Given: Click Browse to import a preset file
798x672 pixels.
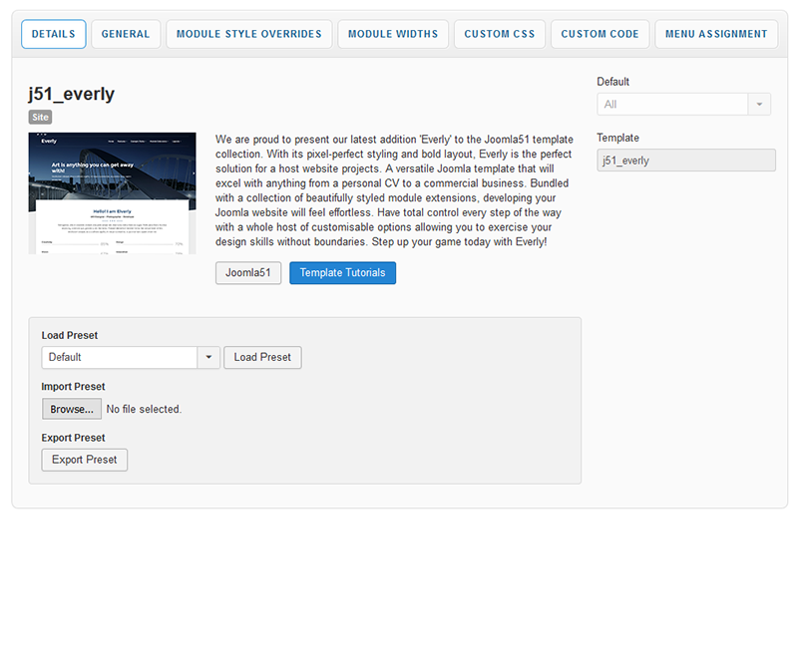Looking at the screenshot, I should [x=72, y=409].
